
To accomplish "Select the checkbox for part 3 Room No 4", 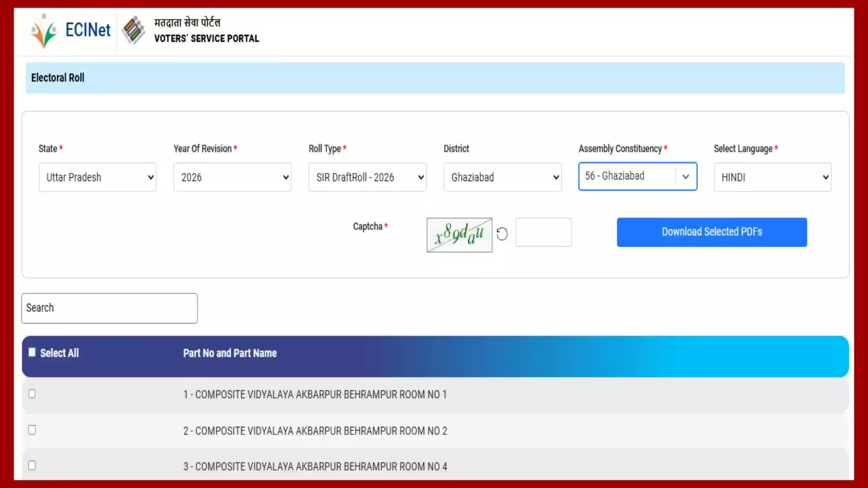I will click(x=32, y=465).
